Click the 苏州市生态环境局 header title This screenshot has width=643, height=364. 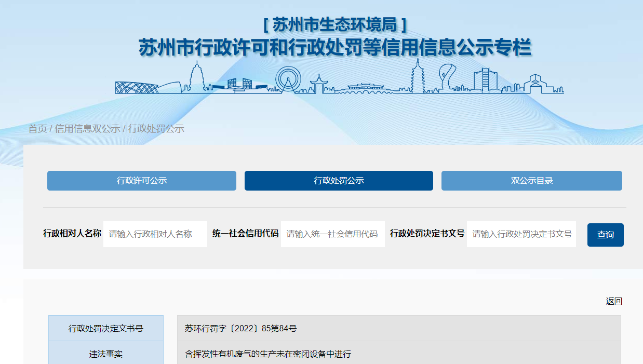pyautogui.click(x=335, y=24)
